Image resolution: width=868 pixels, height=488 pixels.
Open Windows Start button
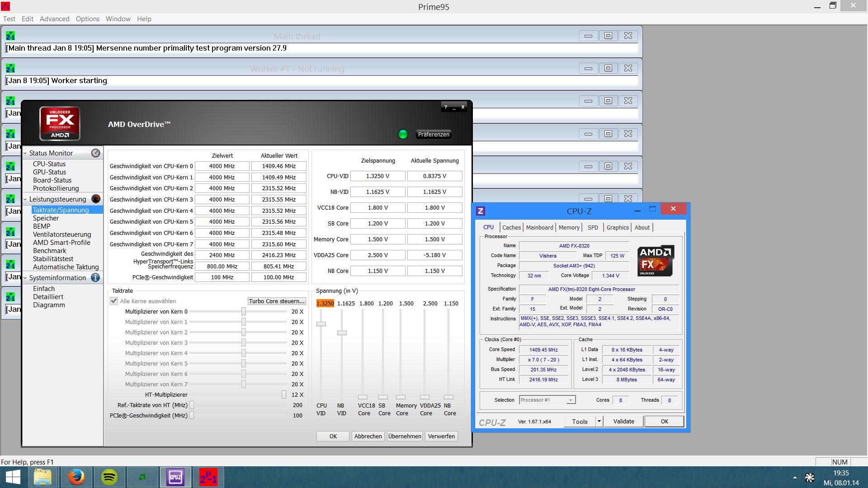(13, 477)
